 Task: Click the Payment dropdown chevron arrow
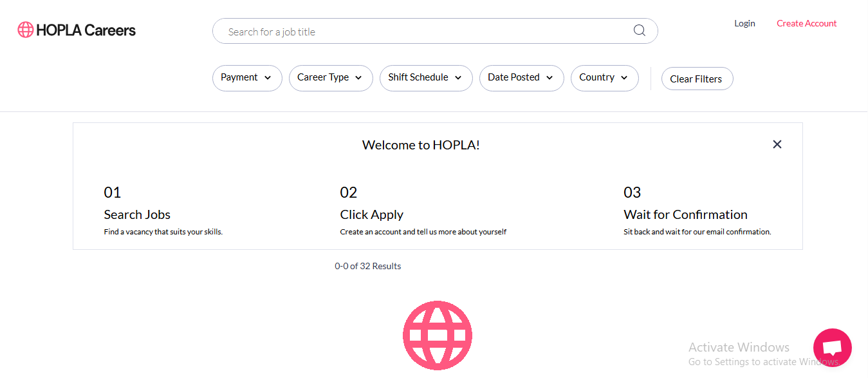268,78
